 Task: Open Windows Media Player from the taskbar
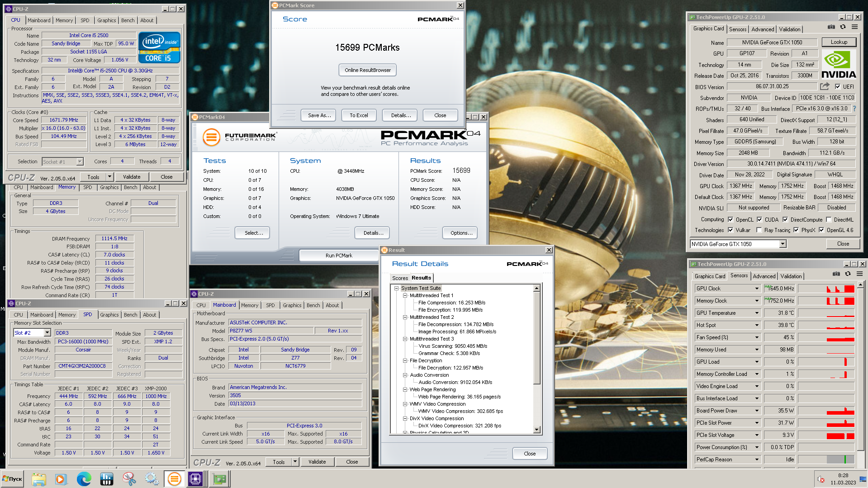[x=61, y=479]
